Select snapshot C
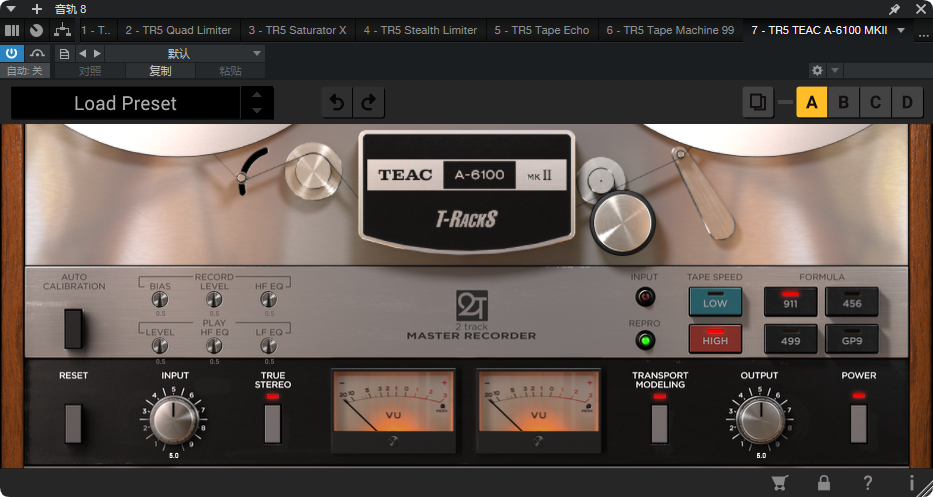Image resolution: width=933 pixels, height=497 pixels. [x=875, y=102]
